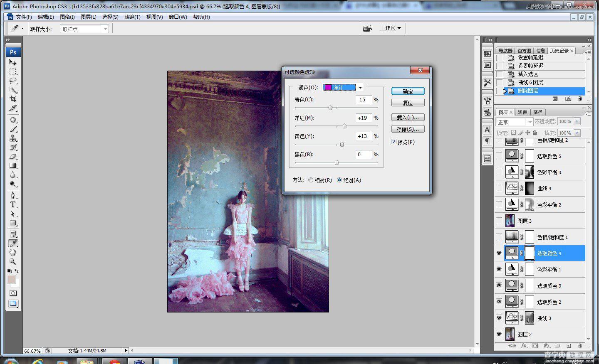
Task: Delete layer trash icon in Layers panel
Action: pyautogui.click(x=580, y=346)
